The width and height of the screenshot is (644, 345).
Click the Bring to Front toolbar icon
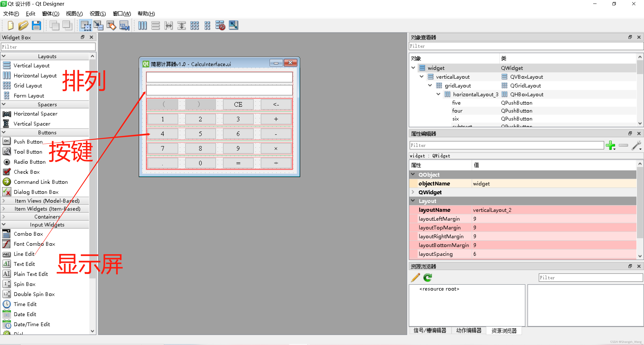click(x=67, y=25)
